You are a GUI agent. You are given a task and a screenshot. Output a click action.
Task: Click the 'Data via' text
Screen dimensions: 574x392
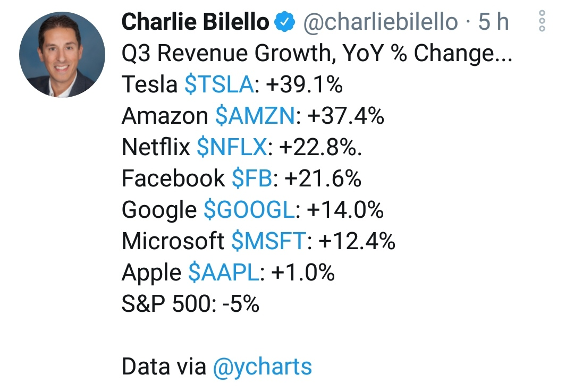click(x=164, y=367)
